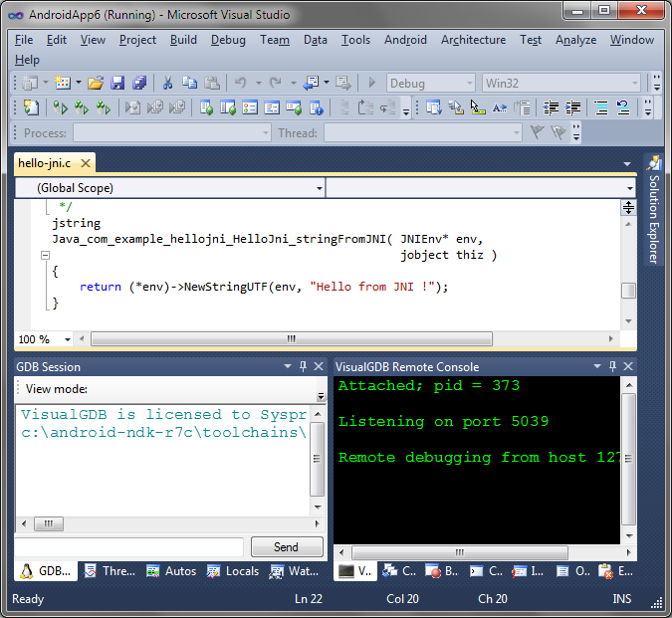The height and width of the screenshot is (618, 672).
Task: Click the Cut scissors icon
Action: tap(167, 83)
